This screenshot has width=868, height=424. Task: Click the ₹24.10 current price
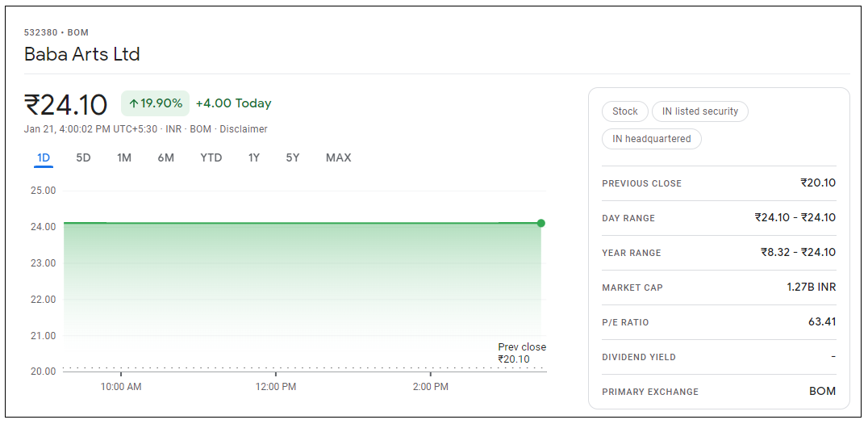[x=65, y=105]
